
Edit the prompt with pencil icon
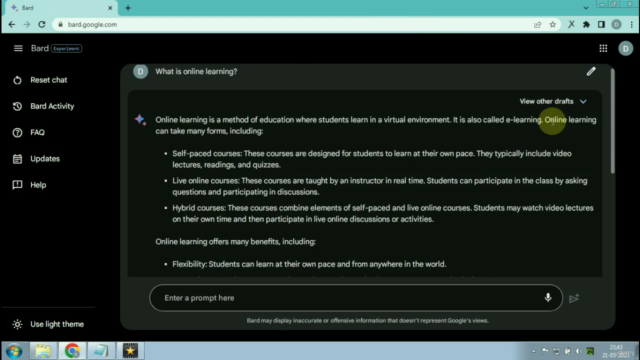pos(591,71)
